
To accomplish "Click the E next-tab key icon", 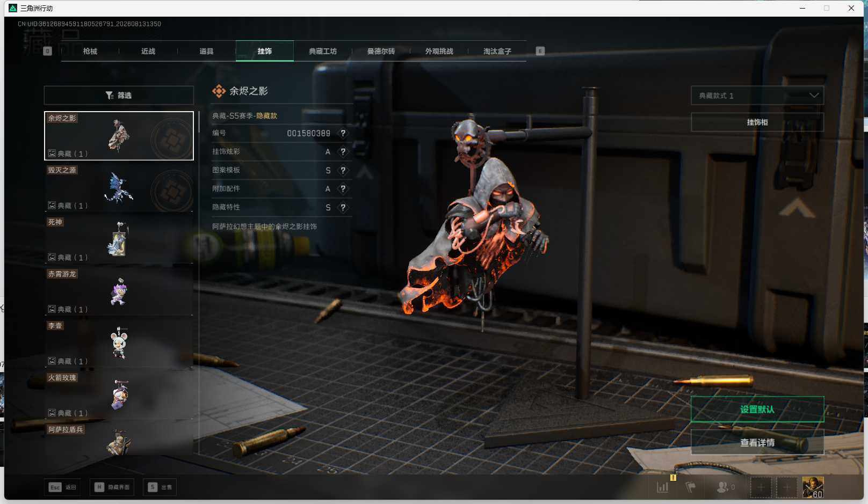I will [540, 51].
